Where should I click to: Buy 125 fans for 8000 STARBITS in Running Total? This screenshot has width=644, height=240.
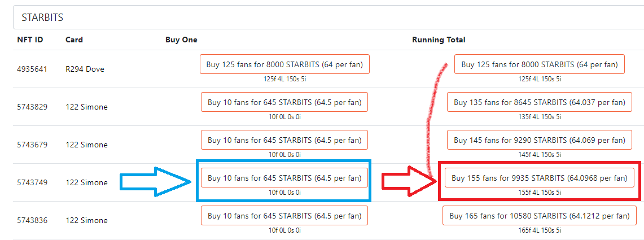[539, 64]
